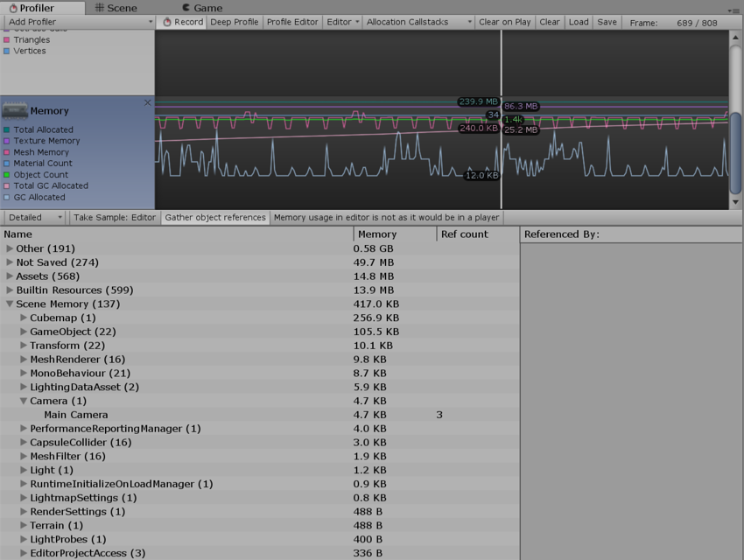Viewport: 744px width, 560px height.
Task: Toggle Gather object references option
Action: [x=215, y=217]
